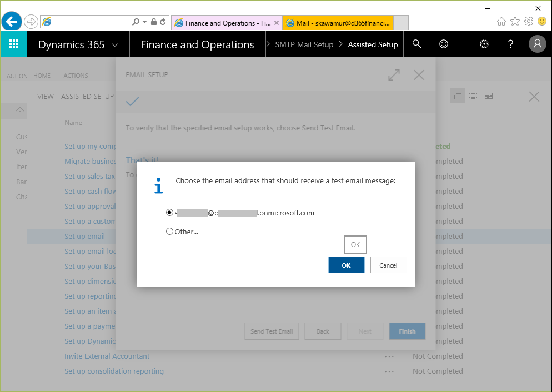
Task: Open the ACTION ribbon tab
Action: (17, 76)
